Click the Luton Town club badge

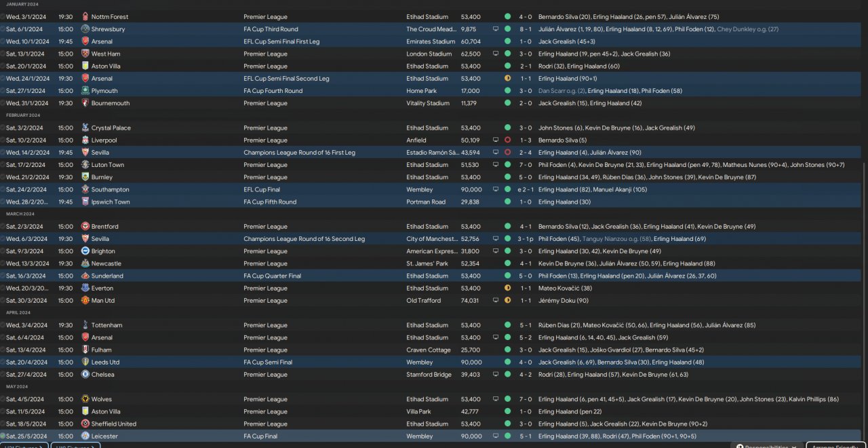(x=85, y=165)
